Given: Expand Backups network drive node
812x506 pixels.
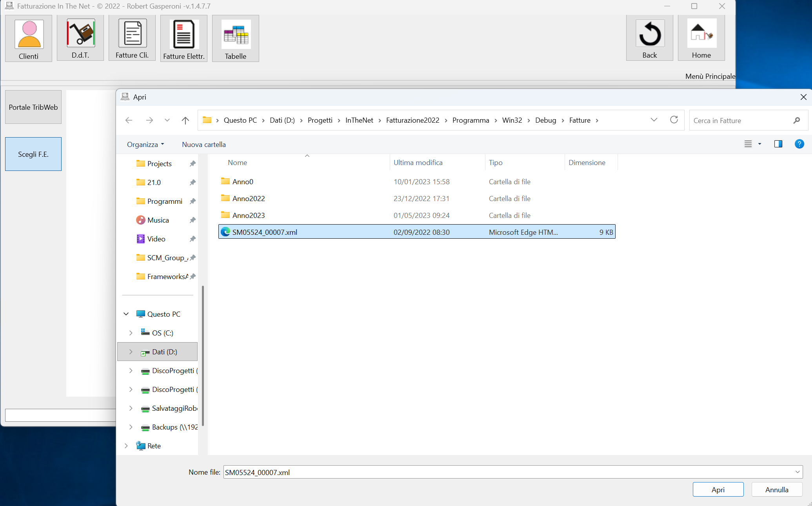Looking at the screenshot, I should coord(131,427).
